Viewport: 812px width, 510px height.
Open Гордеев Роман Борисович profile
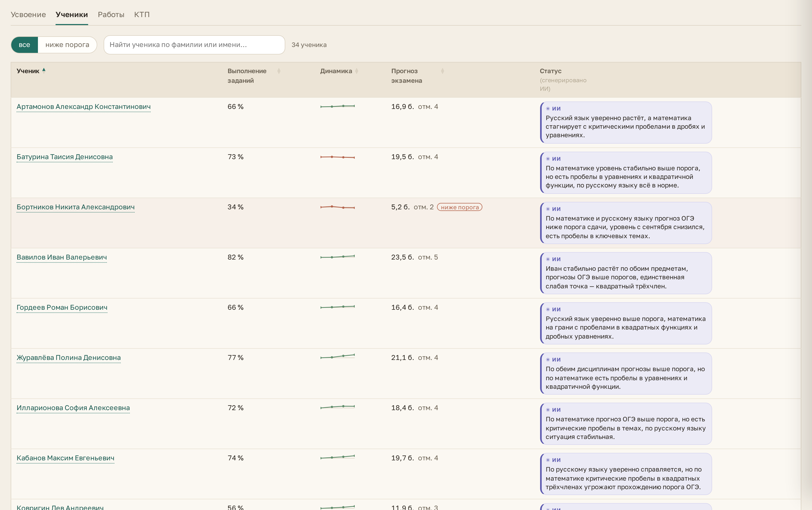pyautogui.click(x=62, y=308)
